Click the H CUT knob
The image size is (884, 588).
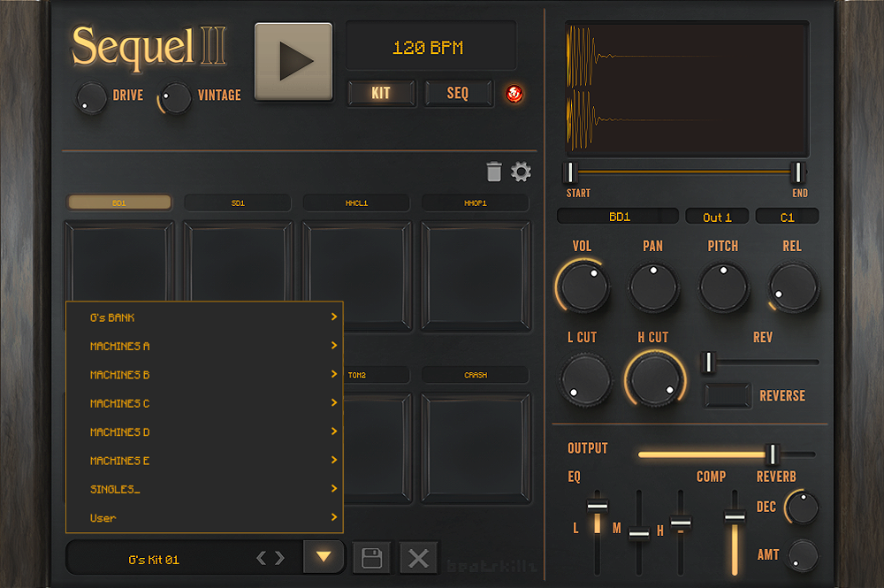coord(655,380)
